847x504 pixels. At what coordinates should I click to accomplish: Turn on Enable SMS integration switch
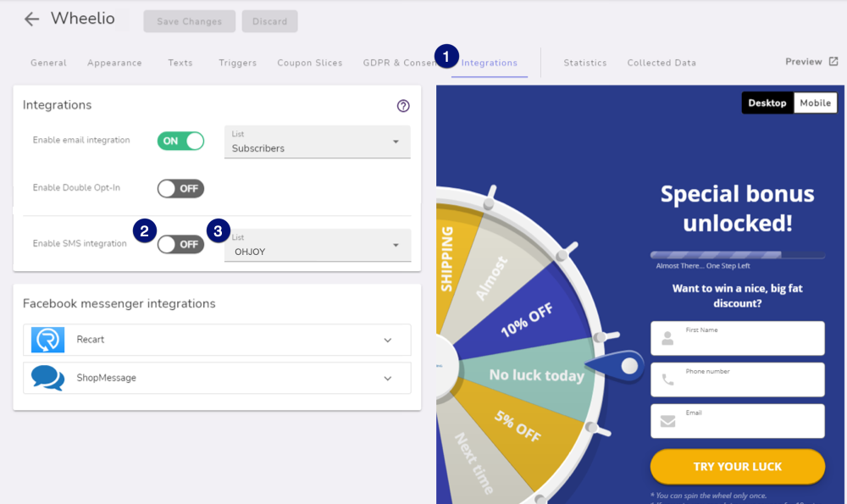[x=180, y=244]
